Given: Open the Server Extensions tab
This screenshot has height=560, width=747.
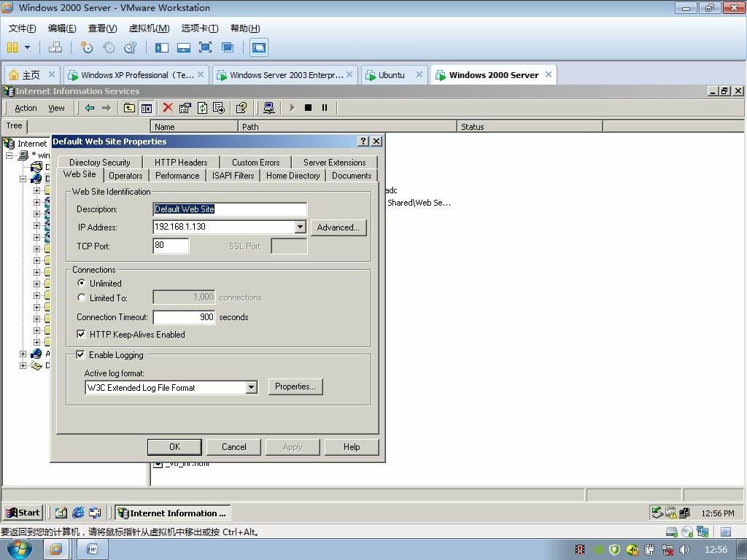Looking at the screenshot, I should click(x=334, y=163).
